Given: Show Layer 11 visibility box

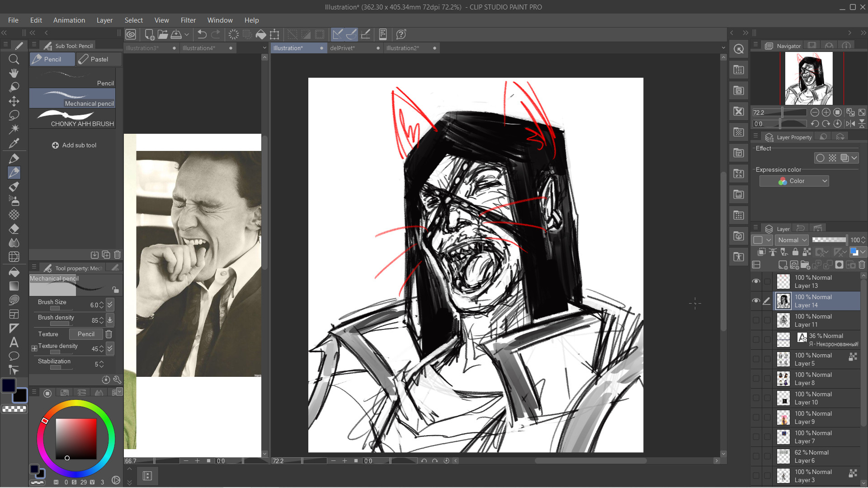Looking at the screenshot, I should coord(756,320).
